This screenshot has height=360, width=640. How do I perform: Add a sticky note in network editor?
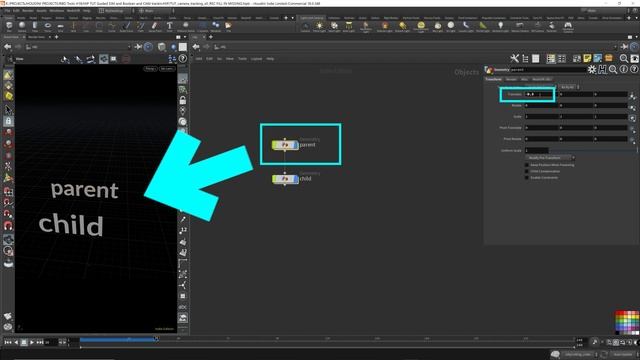point(587,59)
